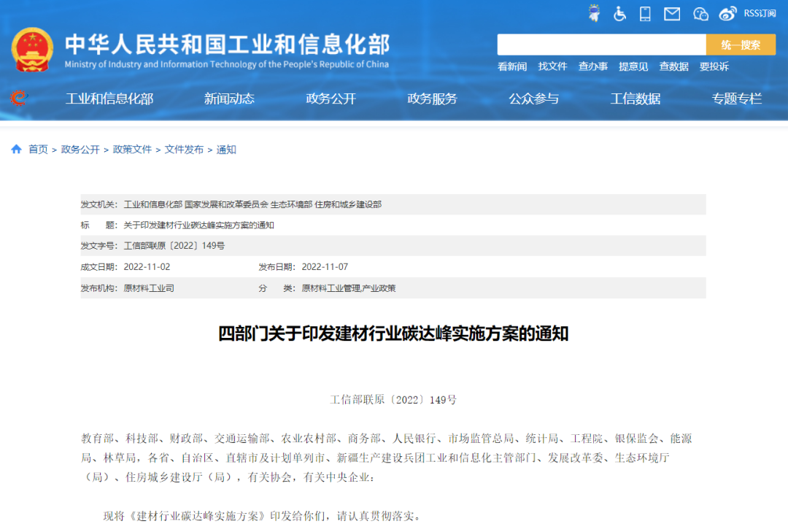Select the 新闻动态 navigation tab
Image resolution: width=788 pixels, height=532 pixels.
229,99
